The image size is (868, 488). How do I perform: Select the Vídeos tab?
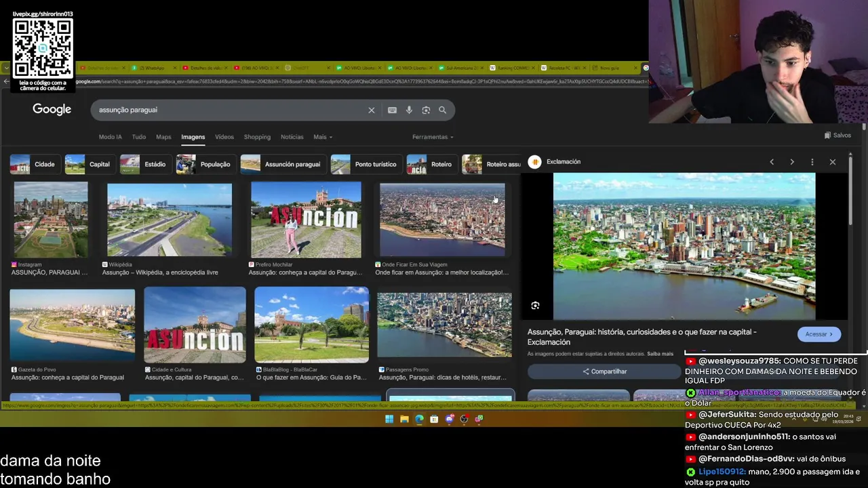(x=224, y=137)
